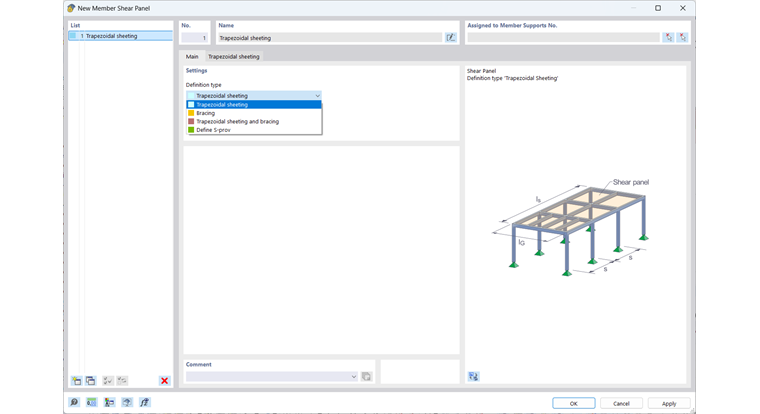Select Trapezoidal sheeting option in dropdown list
This screenshot has width=760, height=414.
(x=254, y=104)
